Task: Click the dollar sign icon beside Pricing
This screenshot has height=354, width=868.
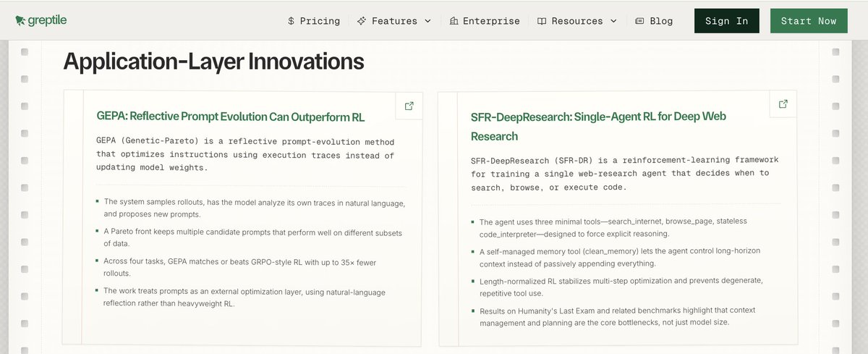Action: pos(291,21)
